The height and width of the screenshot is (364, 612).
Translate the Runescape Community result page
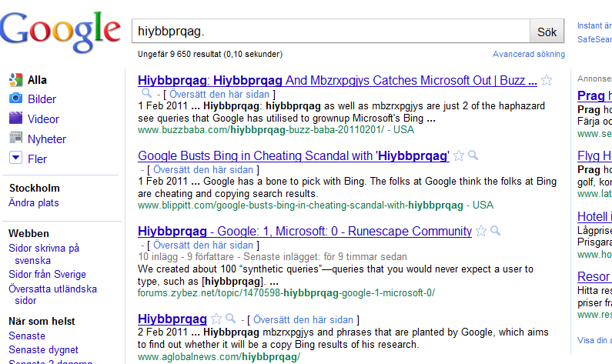203,245
